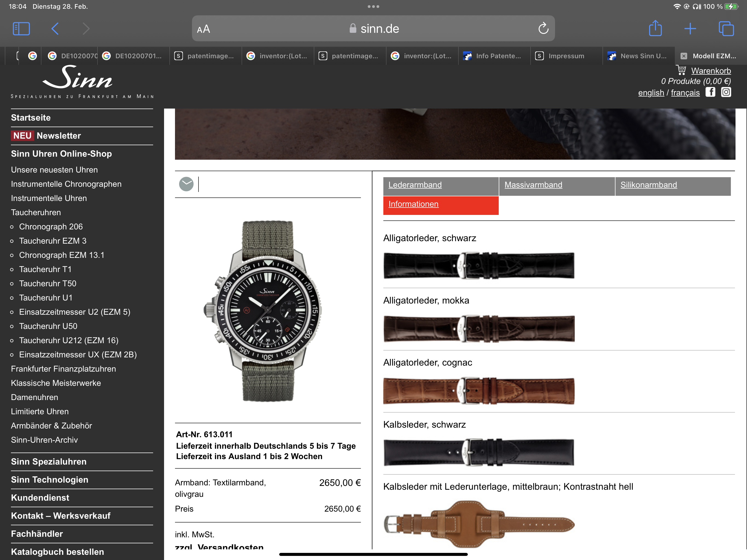
Task: Switch to the Impressum browser tab
Action: coord(566,56)
